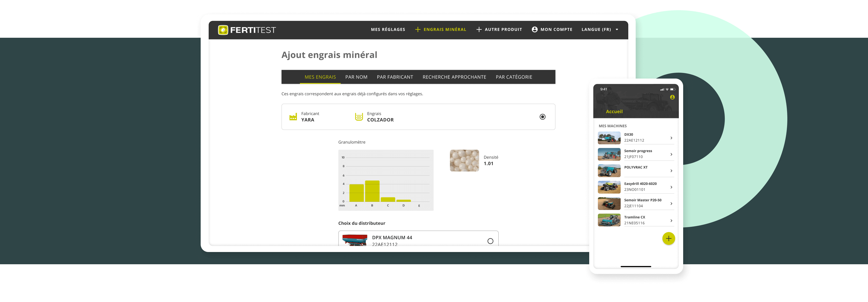Open Mon Compte menu item
The image size is (868, 302).
pyautogui.click(x=556, y=30)
